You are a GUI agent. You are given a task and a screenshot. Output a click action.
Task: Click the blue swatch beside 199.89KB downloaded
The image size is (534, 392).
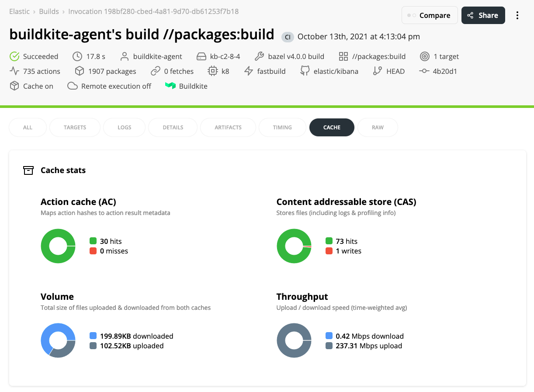[x=93, y=336]
